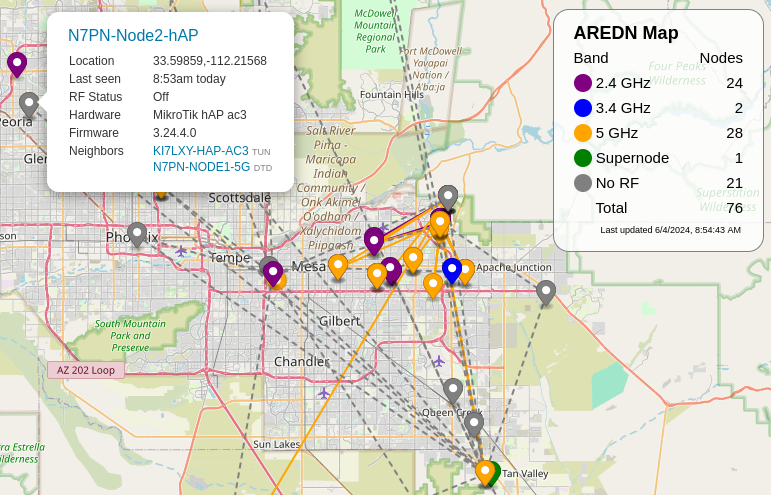Image resolution: width=771 pixels, height=495 pixels.
Task: Click the green Supernode legend swatch
Action: (x=583, y=158)
